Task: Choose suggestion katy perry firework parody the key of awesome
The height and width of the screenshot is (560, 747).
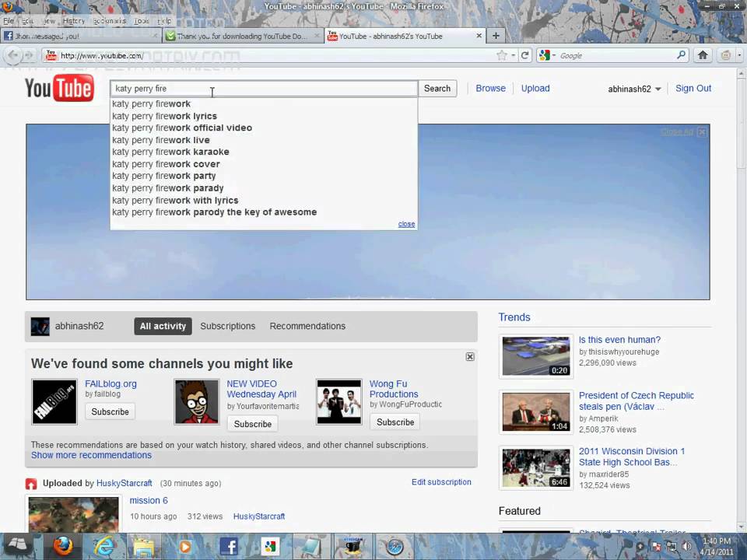Action: pos(264,212)
